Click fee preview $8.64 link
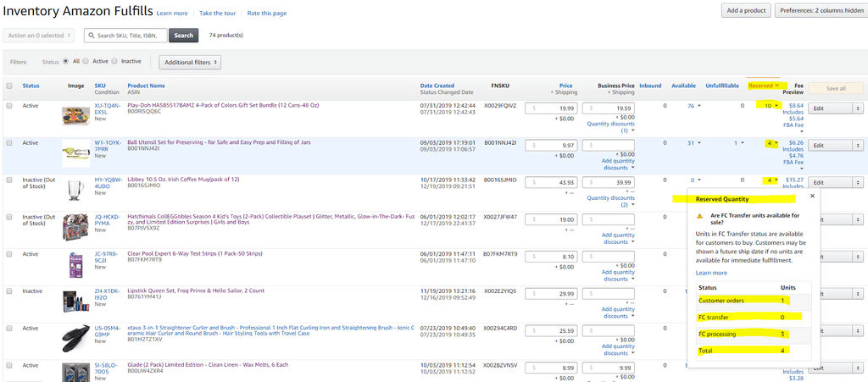Viewport: 868px width, 382px height. (x=795, y=105)
